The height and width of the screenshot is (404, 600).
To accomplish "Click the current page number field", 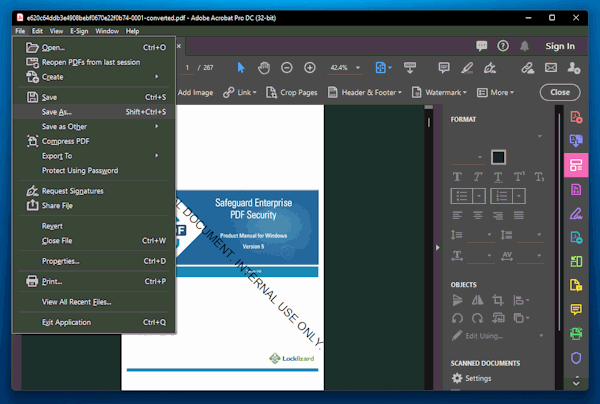I will click(187, 68).
